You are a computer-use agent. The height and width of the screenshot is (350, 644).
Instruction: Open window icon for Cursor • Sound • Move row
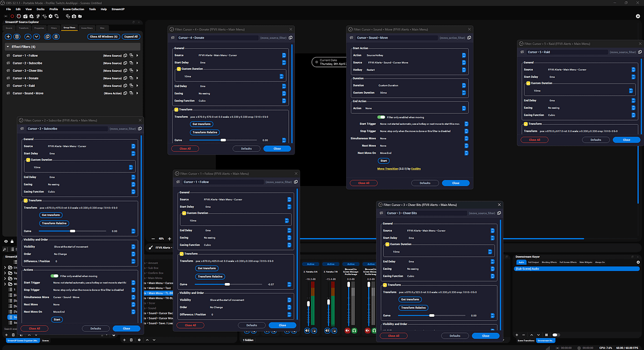pos(131,93)
